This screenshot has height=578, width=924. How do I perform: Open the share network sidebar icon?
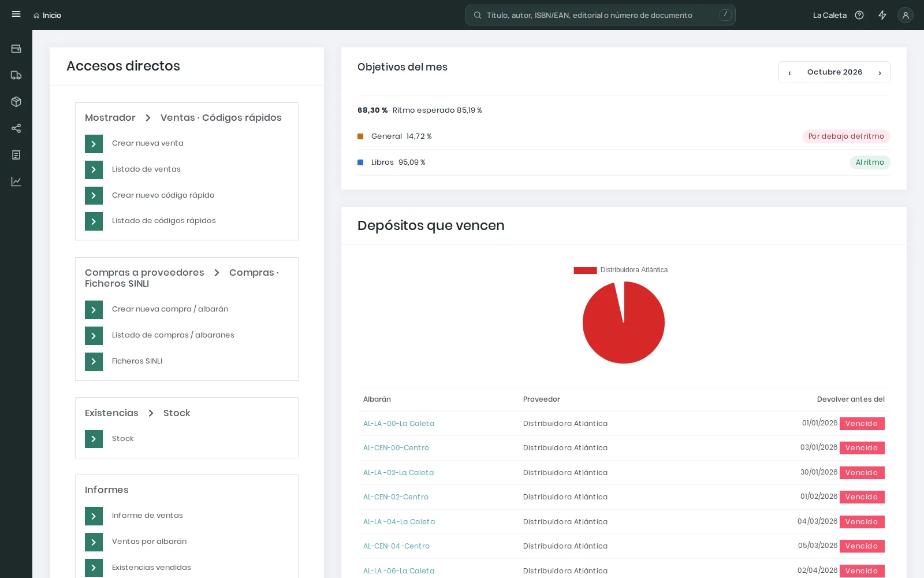[16, 128]
